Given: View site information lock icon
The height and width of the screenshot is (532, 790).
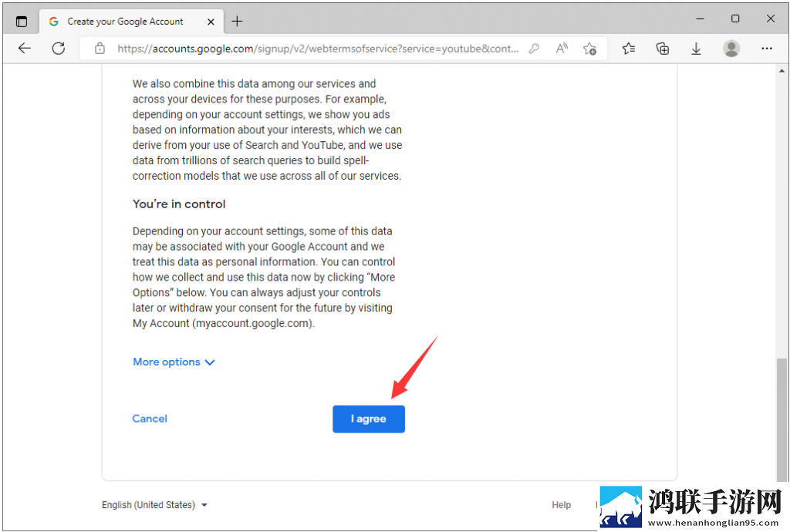Looking at the screenshot, I should pos(100,49).
